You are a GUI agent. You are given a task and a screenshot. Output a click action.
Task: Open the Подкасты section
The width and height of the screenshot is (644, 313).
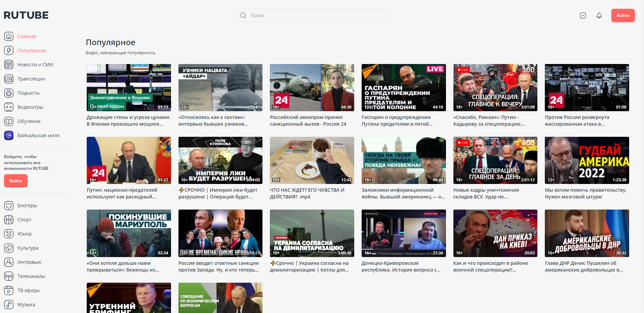[x=29, y=93]
